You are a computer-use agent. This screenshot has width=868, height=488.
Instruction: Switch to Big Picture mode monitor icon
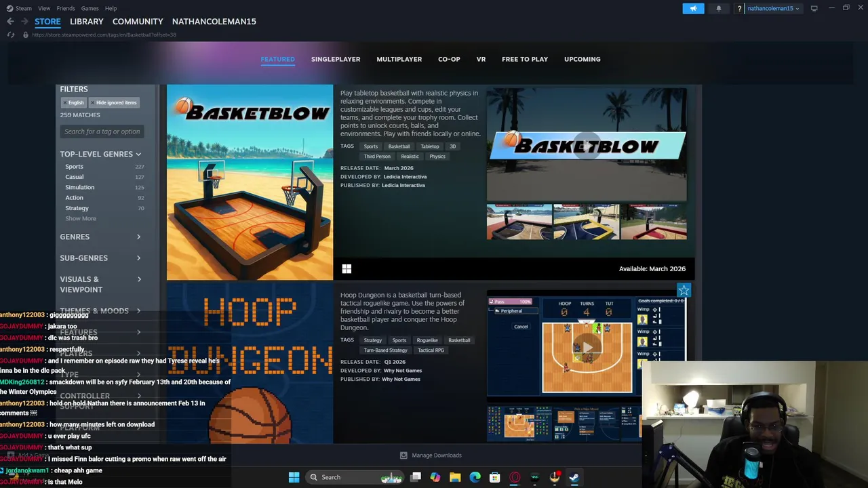click(x=814, y=8)
